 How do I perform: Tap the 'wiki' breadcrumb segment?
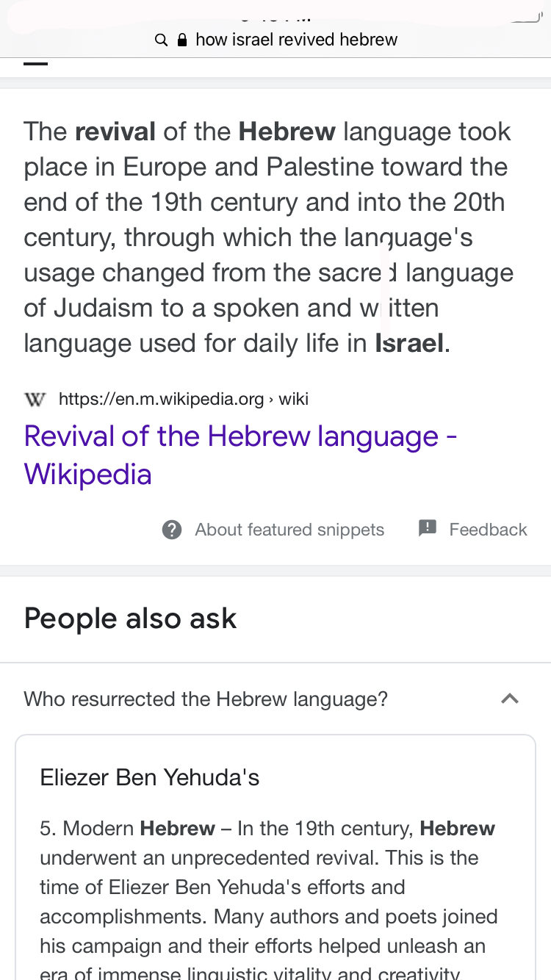click(x=294, y=399)
